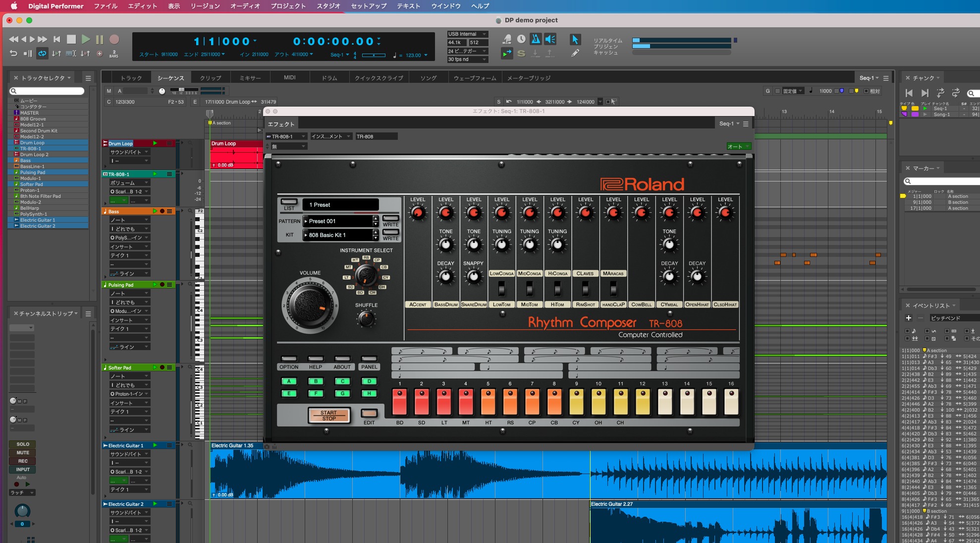980x543 pixels.
Task: Click the SHUFFLE knob on the TR-808
Action: (366, 318)
